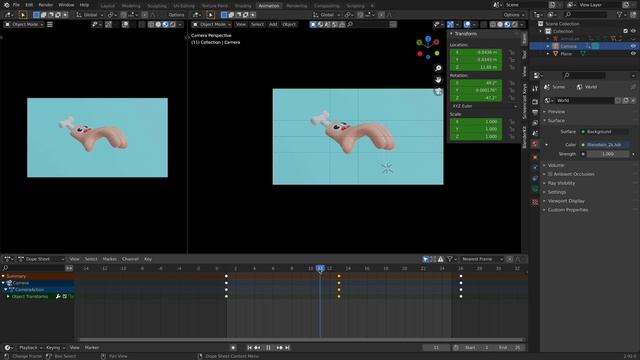This screenshot has height=360, width=640.
Task: Jump to the start frame
Action: [249, 348]
